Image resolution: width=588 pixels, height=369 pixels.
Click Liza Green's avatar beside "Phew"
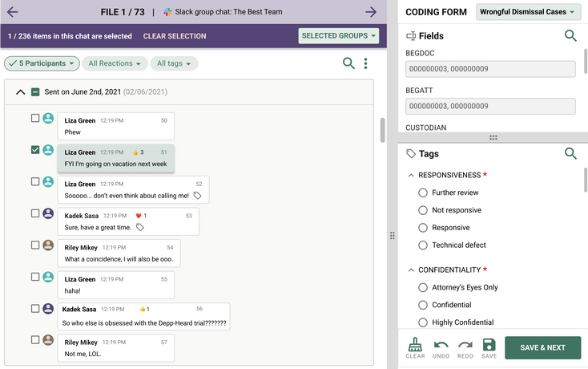(48, 118)
